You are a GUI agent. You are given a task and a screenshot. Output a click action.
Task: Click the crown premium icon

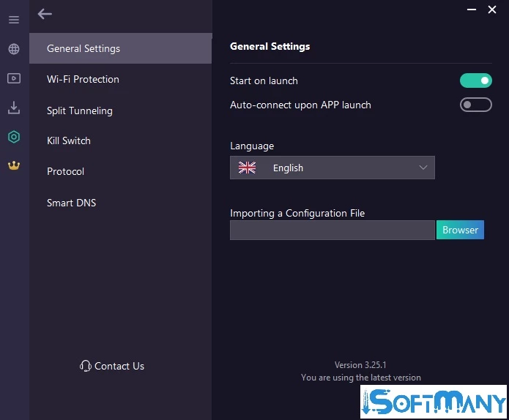[14, 165]
